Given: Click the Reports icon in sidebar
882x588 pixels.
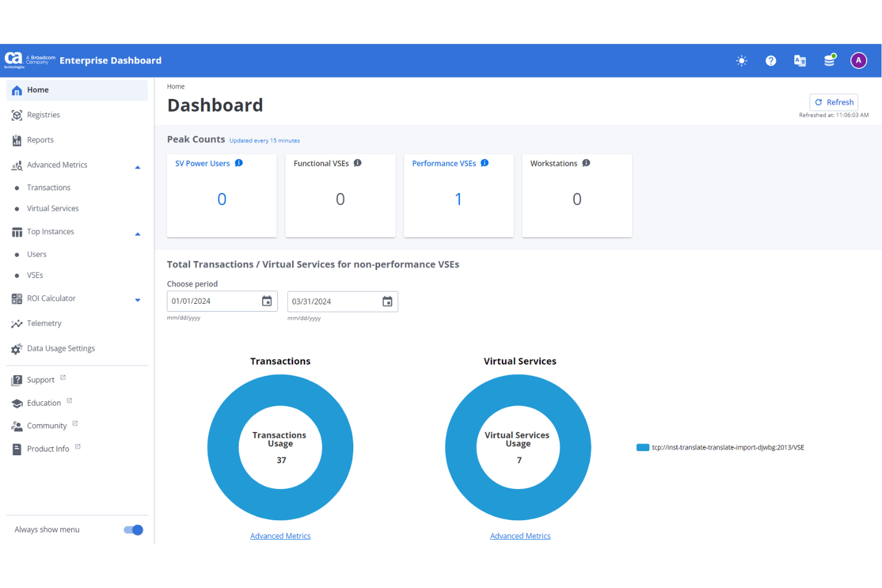Looking at the screenshot, I should (17, 140).
